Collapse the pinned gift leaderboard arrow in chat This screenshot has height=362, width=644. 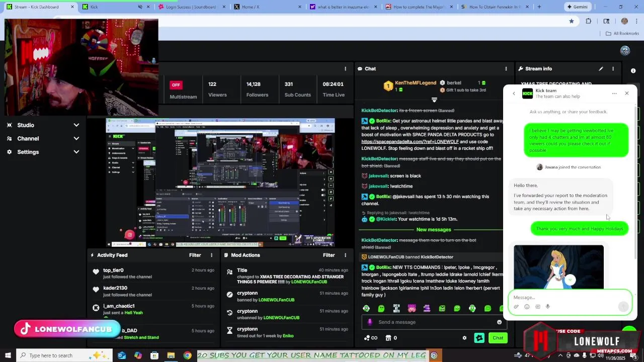point(434,100)
